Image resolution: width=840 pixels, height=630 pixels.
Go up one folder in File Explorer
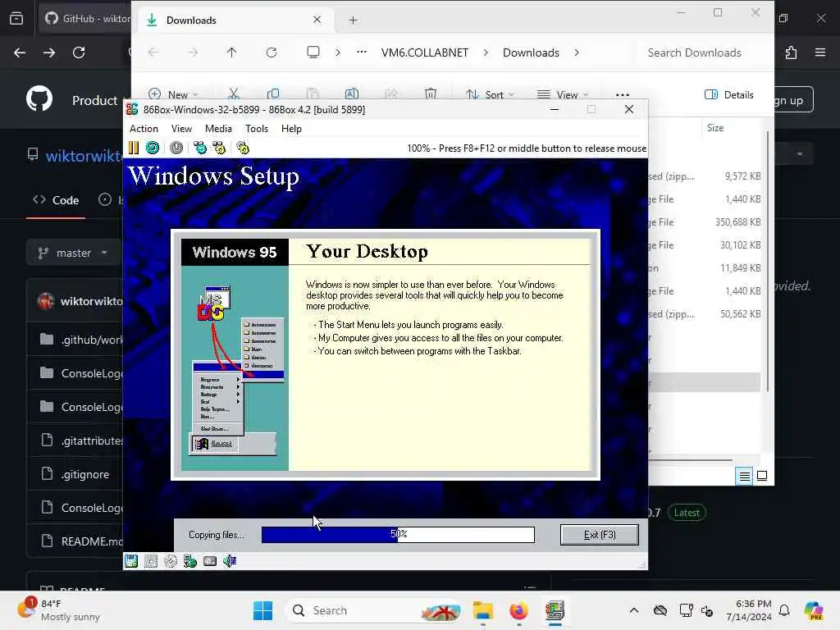tap(231, 52)
